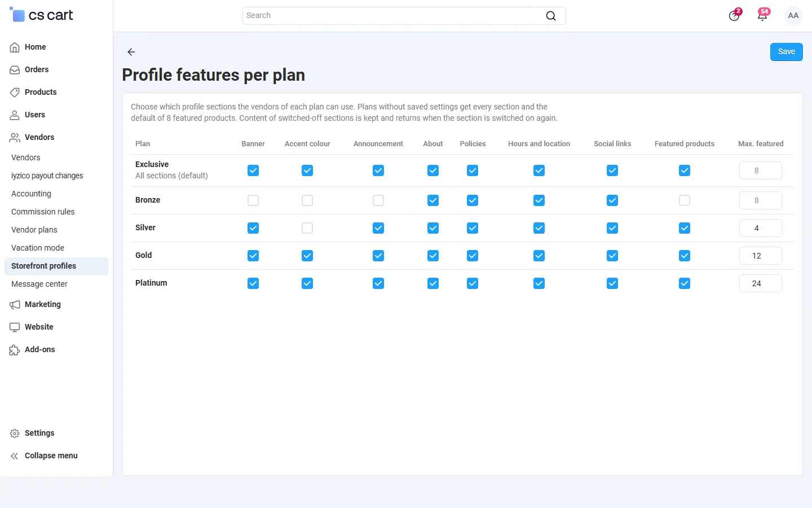Open the help icon with badge 2
The width and height of the screenshot is (812, 508).
point(734,15)
